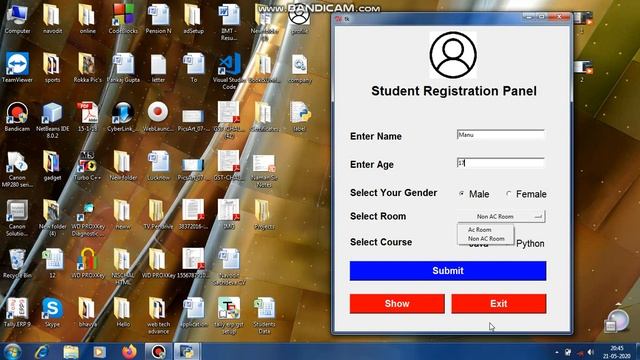
Task: Click the Windows Start orb
Action: 12,351
